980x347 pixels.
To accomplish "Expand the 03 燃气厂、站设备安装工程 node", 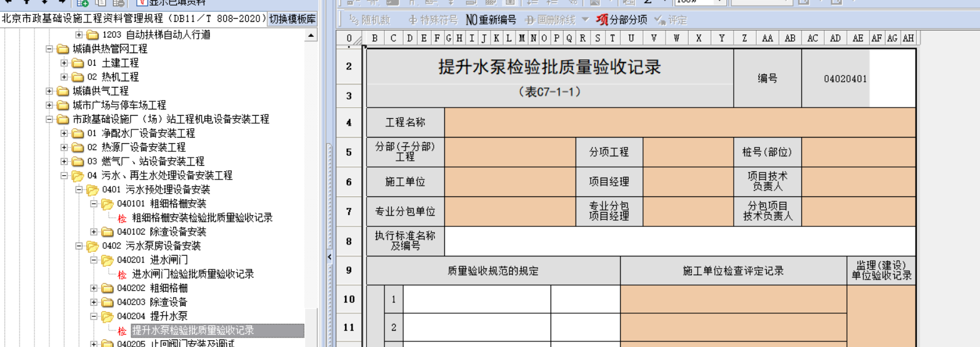I will 64,161.
